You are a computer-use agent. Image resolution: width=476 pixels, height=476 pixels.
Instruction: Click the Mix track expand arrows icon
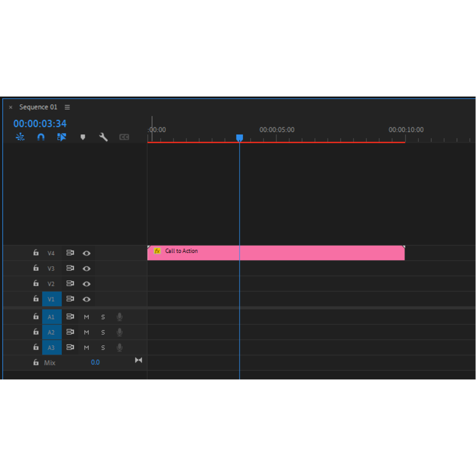click(x=138, y=361)
